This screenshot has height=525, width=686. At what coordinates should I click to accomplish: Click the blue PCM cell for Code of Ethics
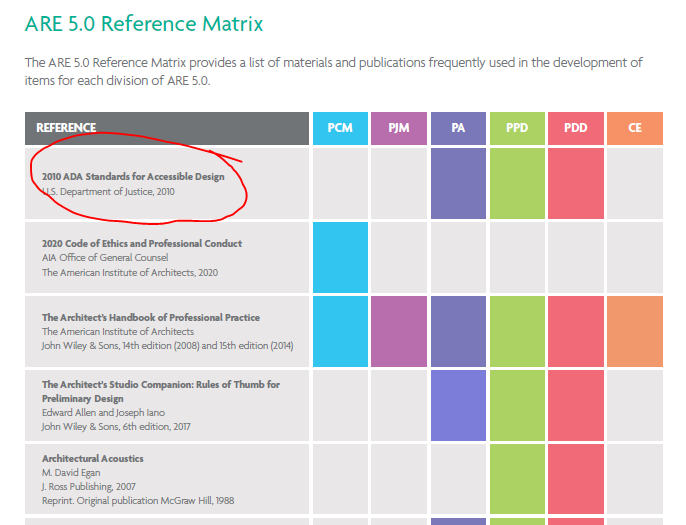coord(340,257)
